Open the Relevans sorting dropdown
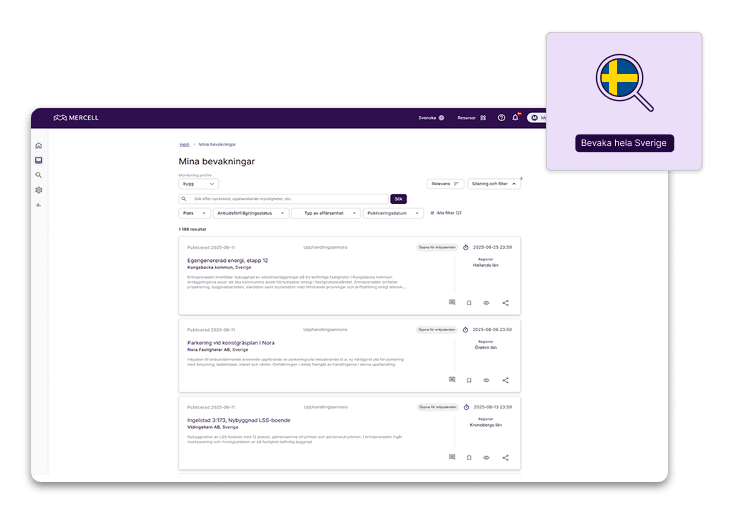This screenshot has height=514, width=734. [x=445, y=184]
